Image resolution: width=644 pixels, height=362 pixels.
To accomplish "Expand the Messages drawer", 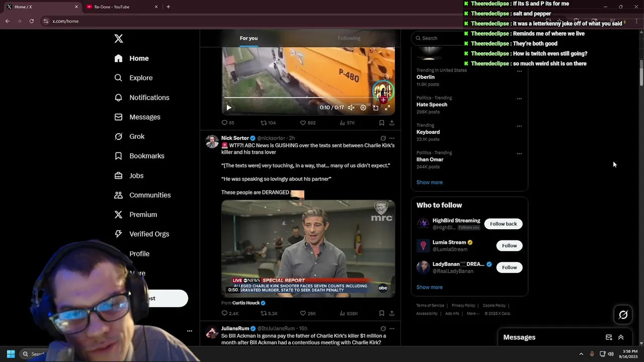I will (x=621, y=337).
